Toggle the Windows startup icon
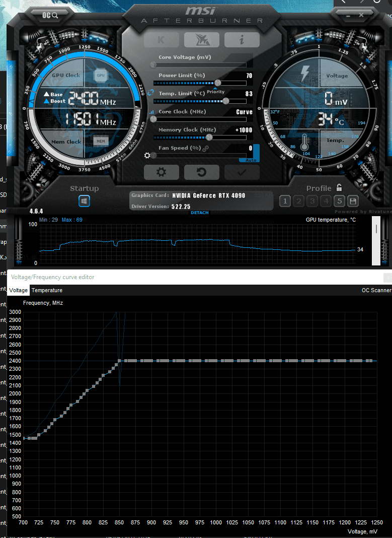 [85, 201]
